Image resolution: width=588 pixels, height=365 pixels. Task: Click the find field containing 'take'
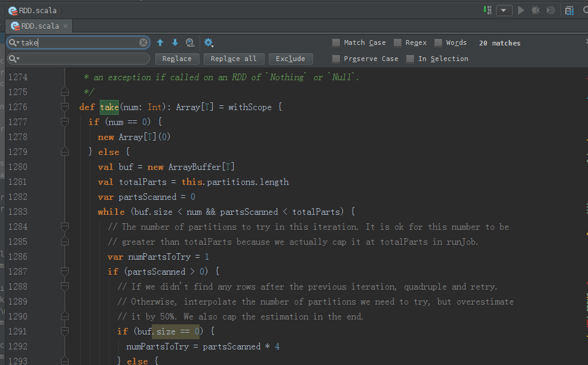79,42
